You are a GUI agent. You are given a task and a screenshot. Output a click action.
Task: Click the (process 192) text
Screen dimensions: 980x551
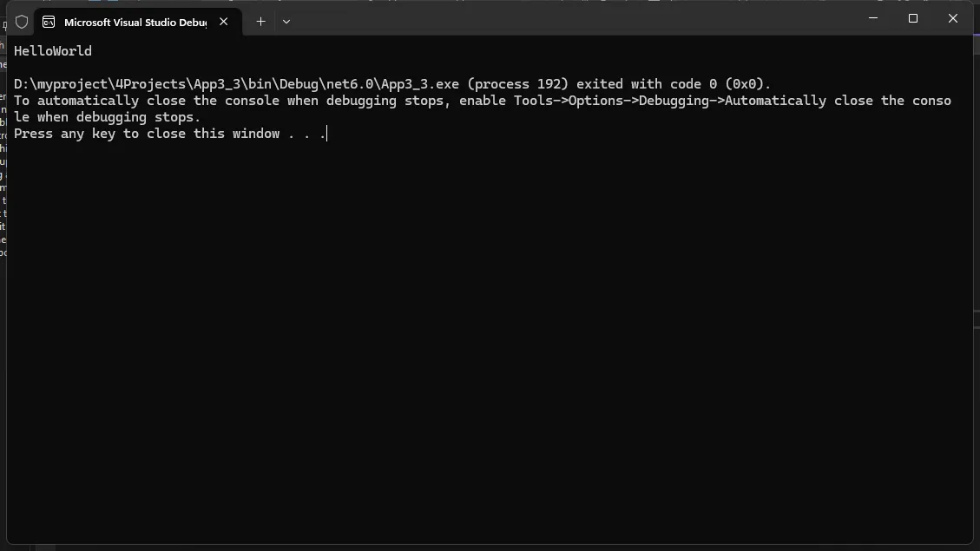[518, 84]
